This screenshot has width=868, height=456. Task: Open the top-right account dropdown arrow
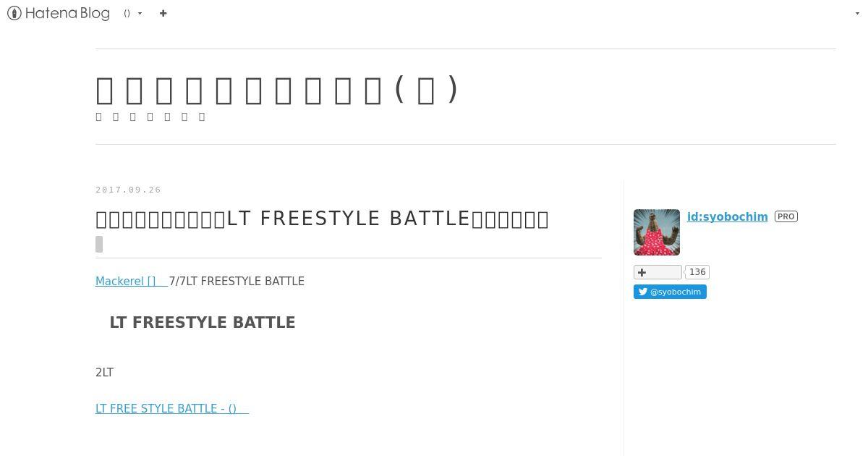(x=857, y=14)
